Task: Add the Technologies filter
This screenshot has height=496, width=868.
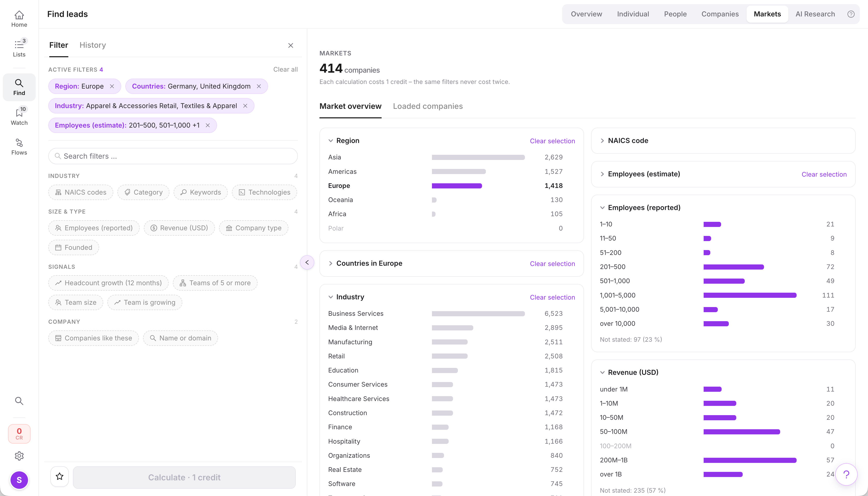Action: [264, 193]
